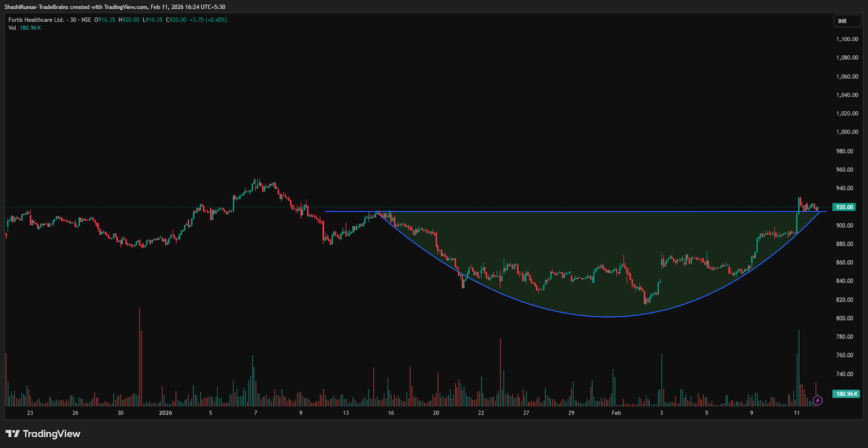The height and width of the screenshot is (448, 868).
Task: Click the Vol indicator legend label
Action: (12, 28)
